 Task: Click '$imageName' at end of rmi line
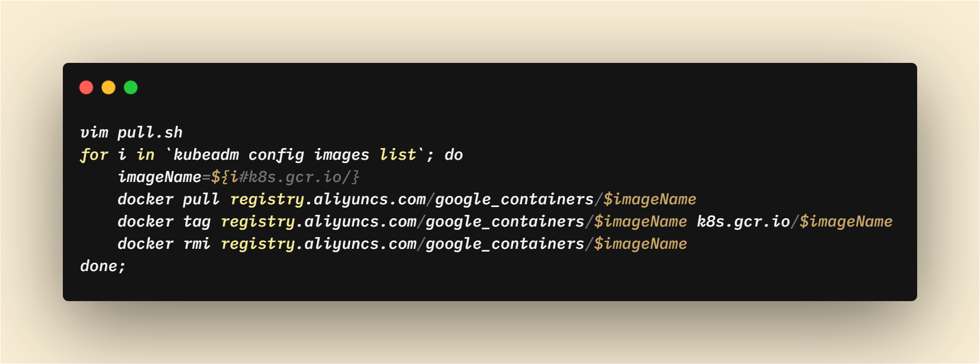[641, 244]
